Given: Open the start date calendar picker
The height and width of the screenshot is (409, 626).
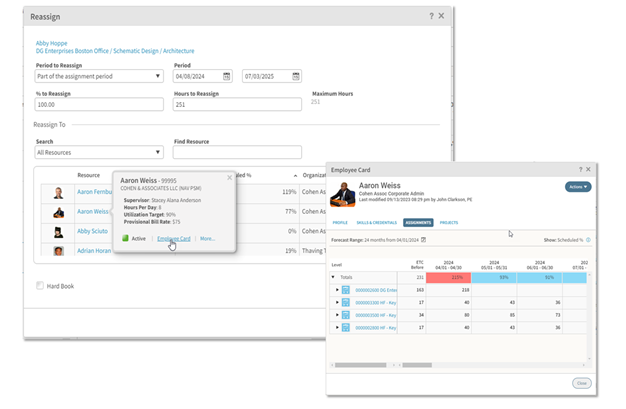Looking at the screenshot, I should [x=227, y=76].
